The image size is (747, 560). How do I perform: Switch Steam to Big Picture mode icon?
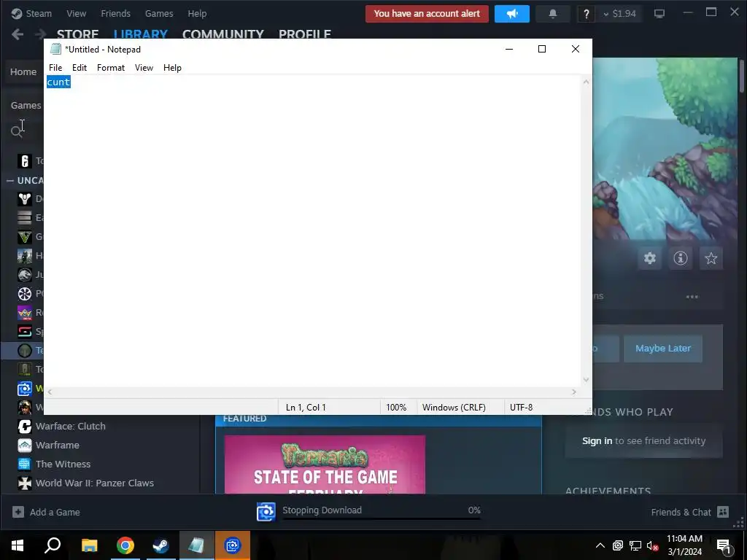(x=659, y=14)
